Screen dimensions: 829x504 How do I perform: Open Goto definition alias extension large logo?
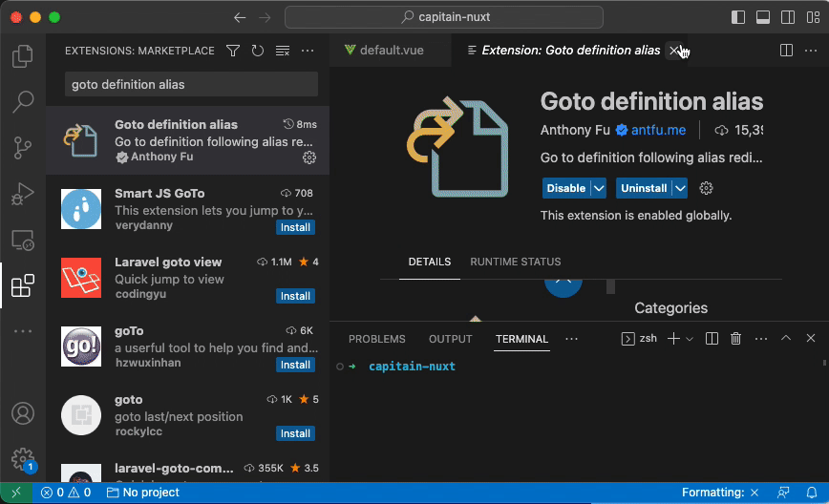457,147
